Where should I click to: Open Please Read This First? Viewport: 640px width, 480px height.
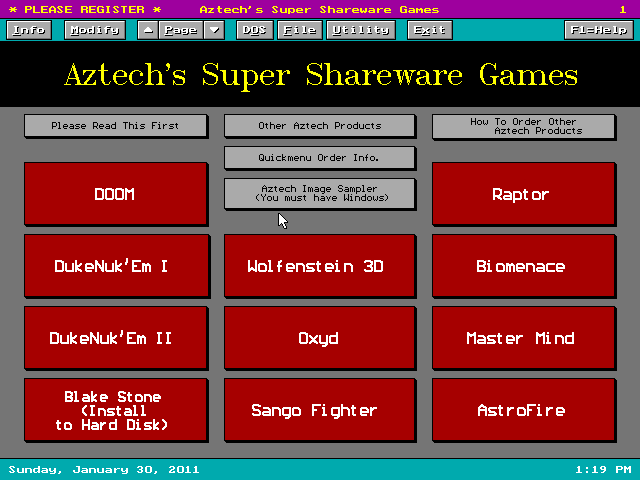tap(115, 126)
